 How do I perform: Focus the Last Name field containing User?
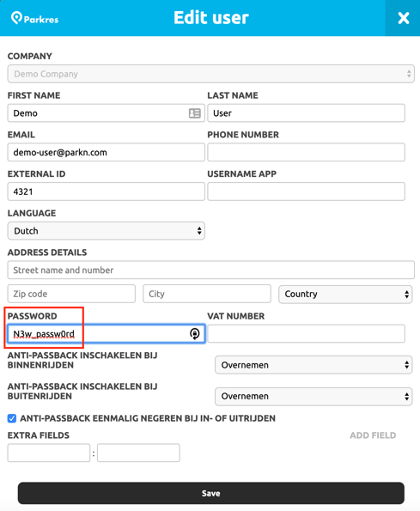[x=307, y=113]
